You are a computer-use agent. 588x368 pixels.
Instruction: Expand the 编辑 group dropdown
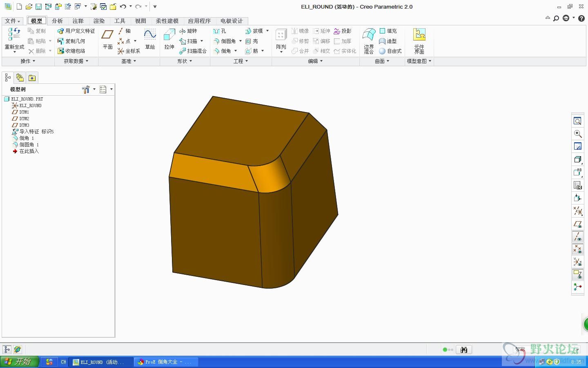point(315,61)
